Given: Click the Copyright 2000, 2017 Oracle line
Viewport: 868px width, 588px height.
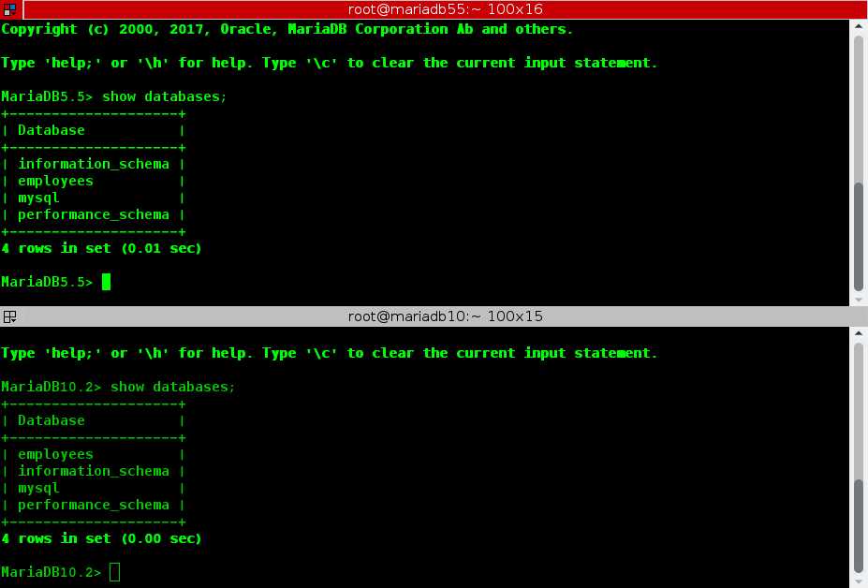Looking at the screenshot, I should [x=287, y=29].
